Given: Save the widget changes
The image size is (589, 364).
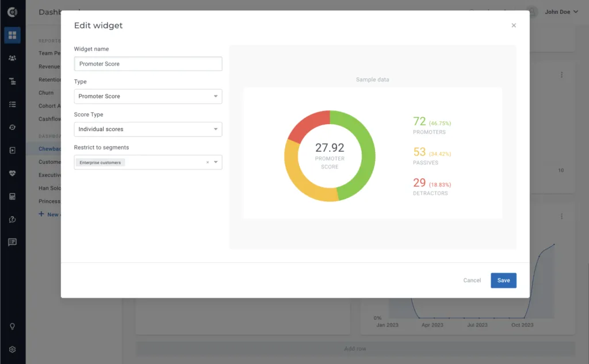Looking at the screenshot, I should point(503,280).
